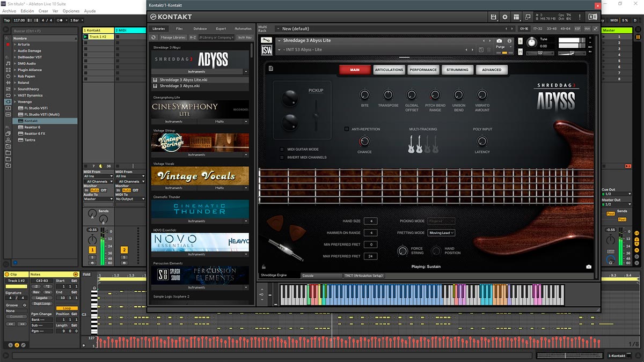Enable MIDI Guitar Mode checkbox

pyautogui.click(x=282, y=149)
